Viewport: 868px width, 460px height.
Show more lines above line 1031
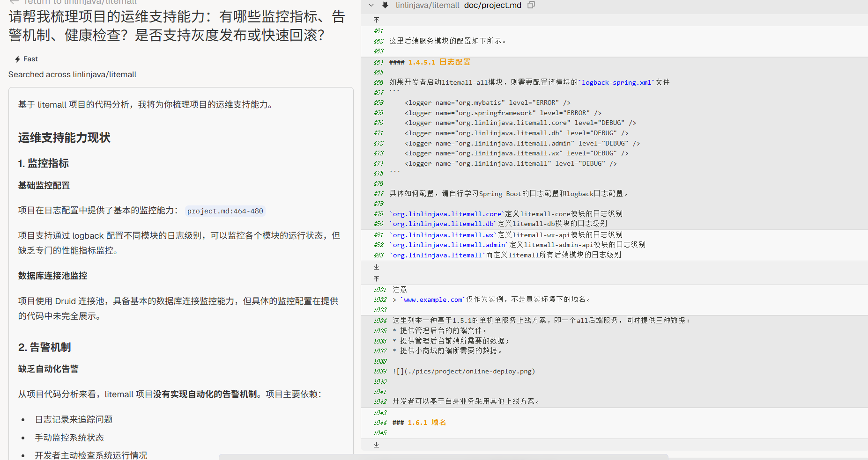click(376, 278)
